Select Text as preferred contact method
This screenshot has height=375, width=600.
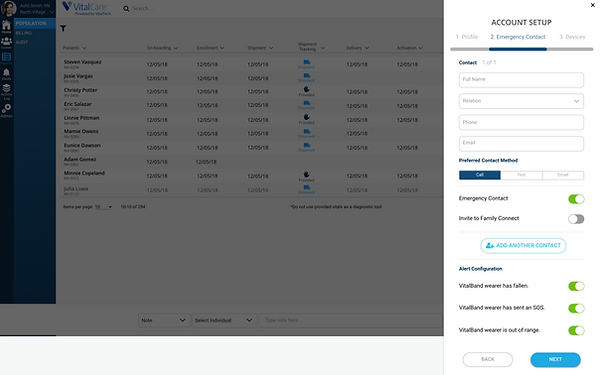click(521, 175)
